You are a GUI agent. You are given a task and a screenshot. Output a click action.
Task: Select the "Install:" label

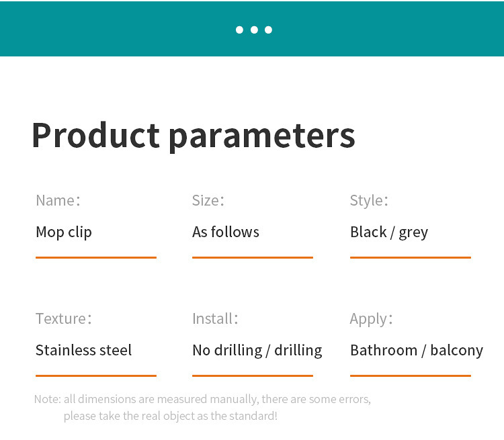click(215, 319)
